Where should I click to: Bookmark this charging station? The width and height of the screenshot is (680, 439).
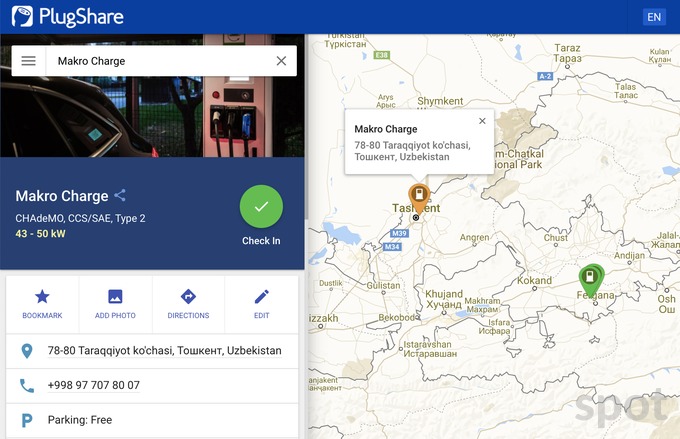tap(42, 304)
